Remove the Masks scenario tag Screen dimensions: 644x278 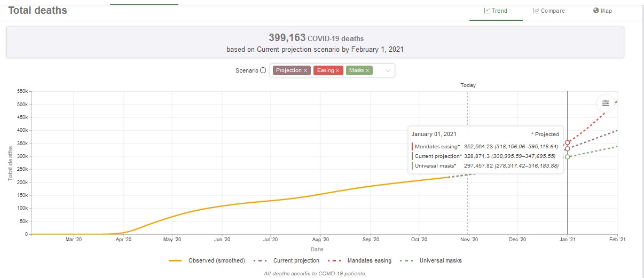click(x=367, y=70)
